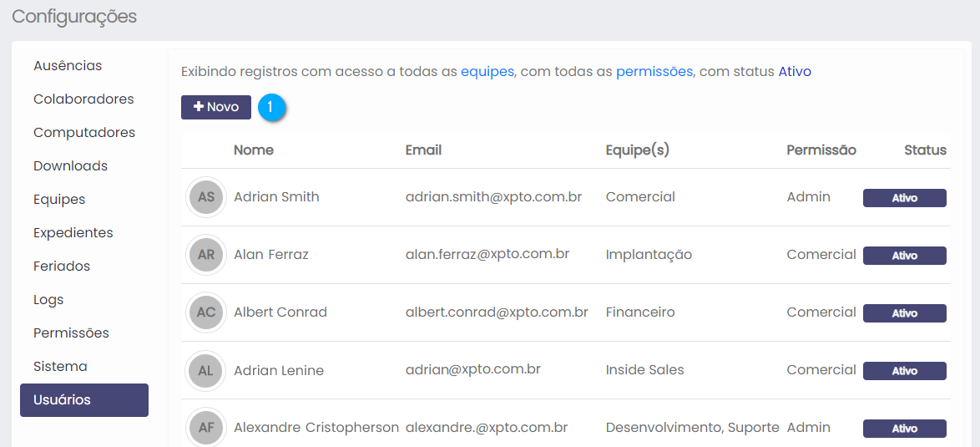Click Alexandre Cristopherson's AF avatar icon

pos(205,428)
